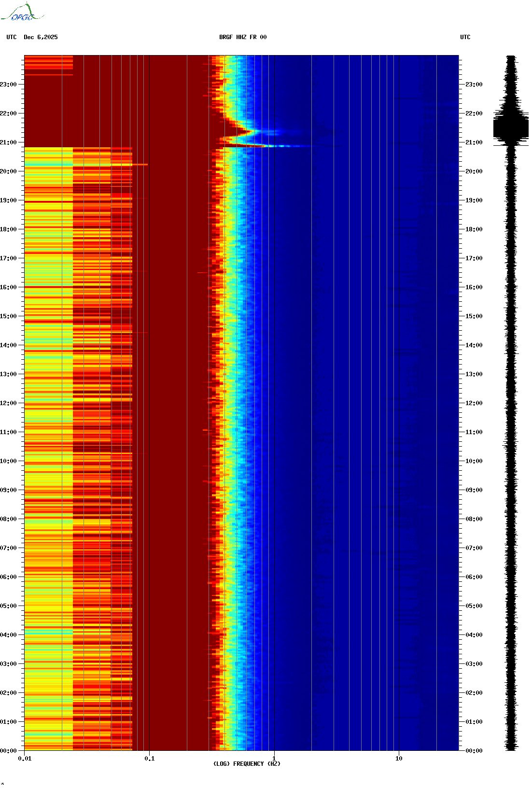Click the Dec 6,2025 date label
532x789 pixels.
41,37
